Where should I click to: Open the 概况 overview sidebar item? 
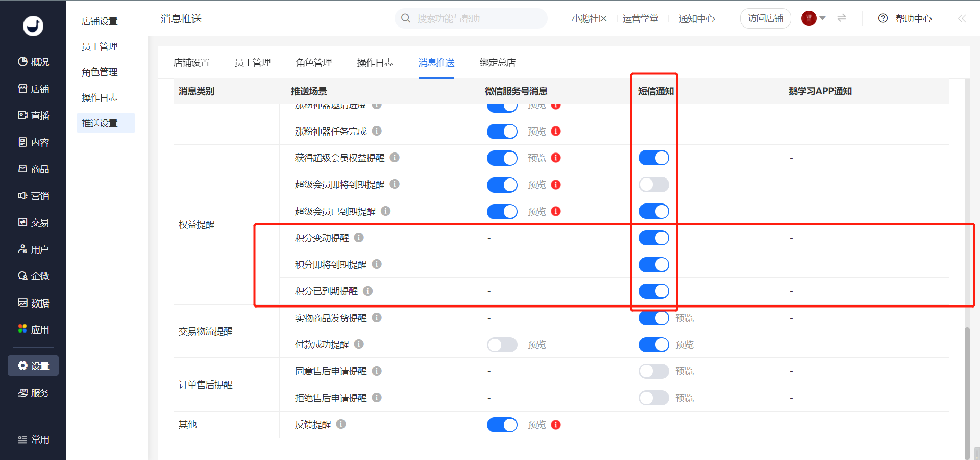(x=33, y=62)
